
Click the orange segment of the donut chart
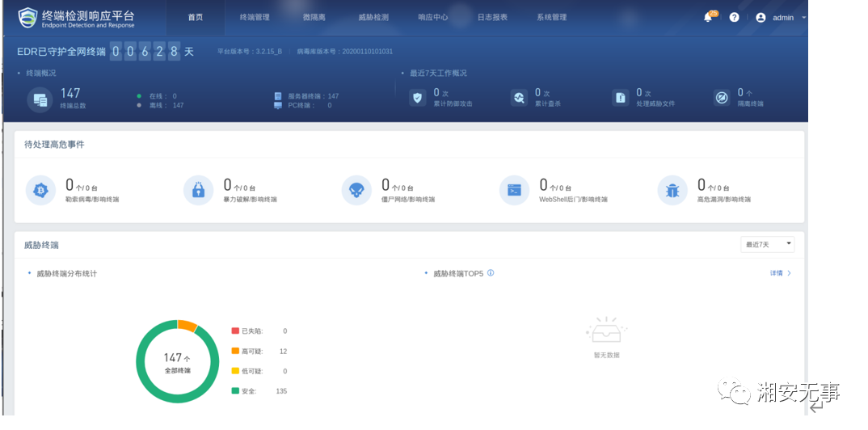188,325
